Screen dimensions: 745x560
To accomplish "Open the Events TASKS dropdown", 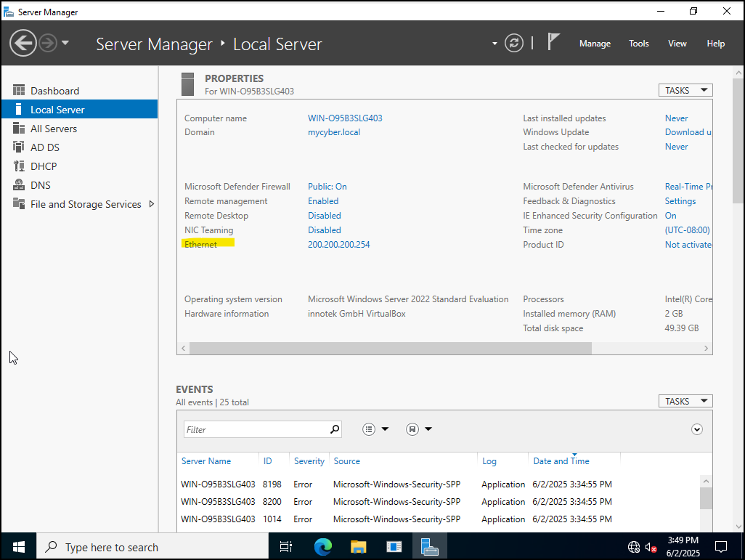I will coord(685,402).
